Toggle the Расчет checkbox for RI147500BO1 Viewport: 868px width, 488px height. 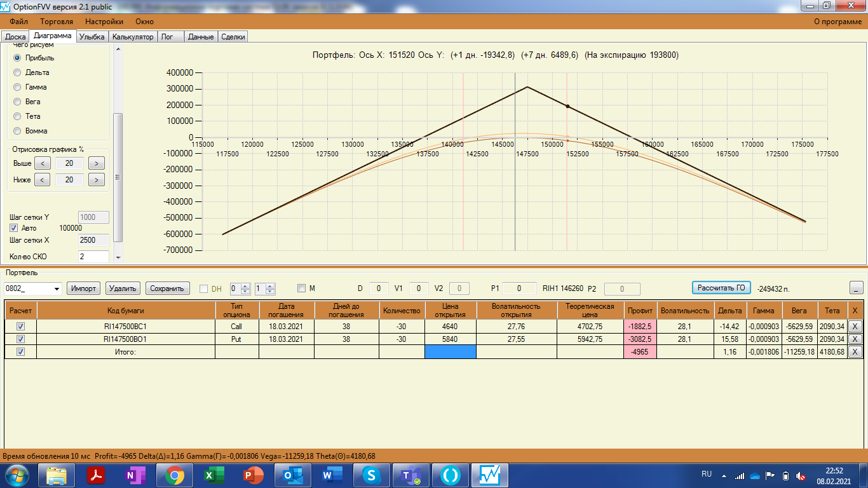[x=20, y=339]
